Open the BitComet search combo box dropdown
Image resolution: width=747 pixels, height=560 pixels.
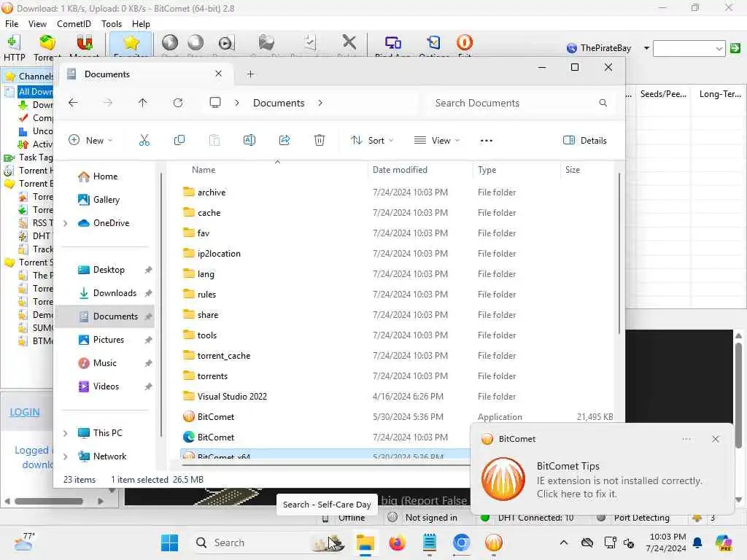point(719,48)
